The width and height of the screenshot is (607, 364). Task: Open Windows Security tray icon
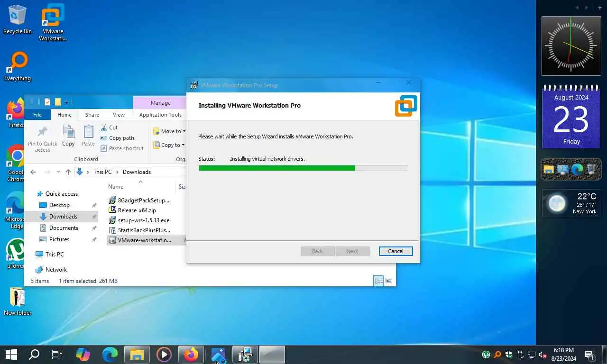[x=509, y=355]
